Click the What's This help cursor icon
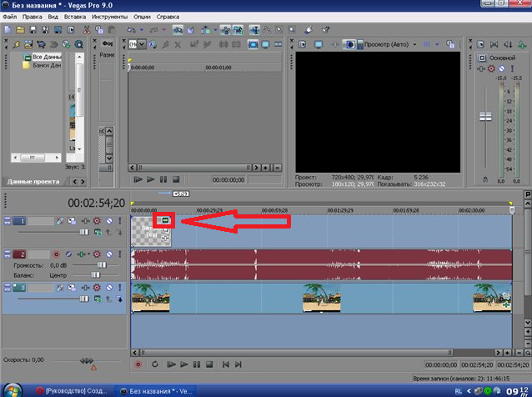532x397 pixels. click(x=326, y=30)
